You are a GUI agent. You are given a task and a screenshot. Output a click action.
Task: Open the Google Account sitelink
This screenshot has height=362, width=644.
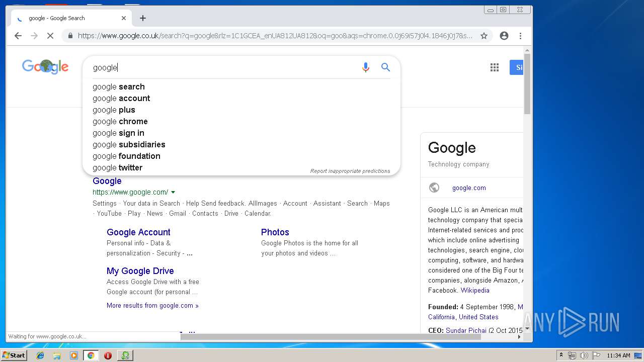[x=138, y=232]
